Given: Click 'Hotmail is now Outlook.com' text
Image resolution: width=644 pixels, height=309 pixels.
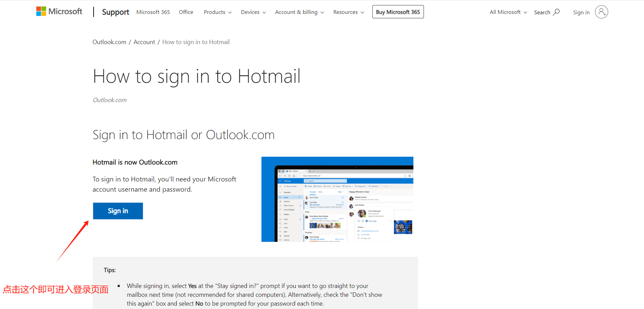Looking at the screenshot, I should pos(135,162).
